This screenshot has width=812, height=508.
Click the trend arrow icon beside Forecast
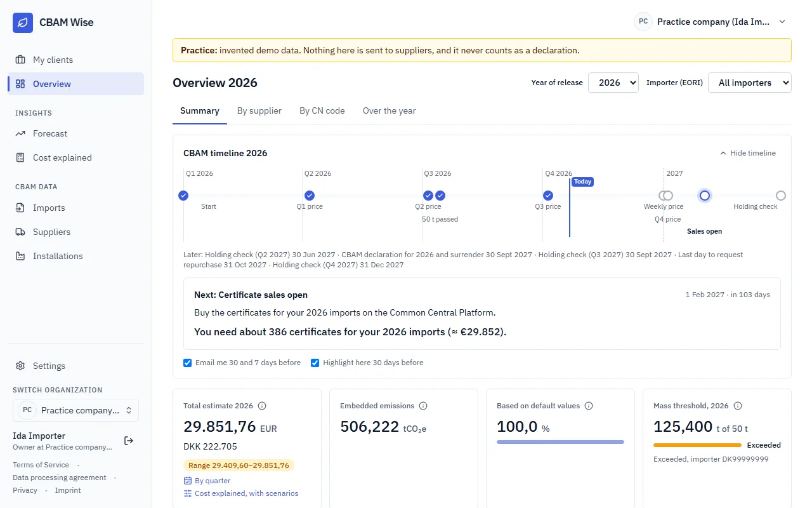coord(20,133)
